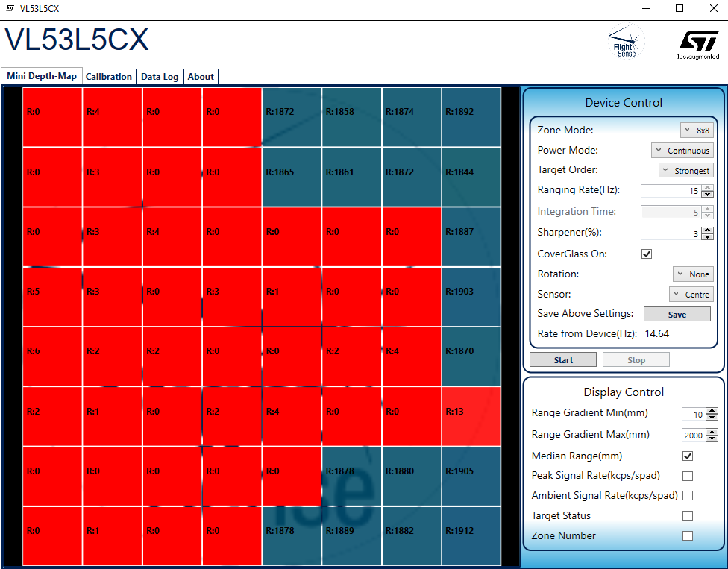Open the Power Mode Continuous dropdown
This screenshot has height=569, width=728.
(x=682, y=151)
